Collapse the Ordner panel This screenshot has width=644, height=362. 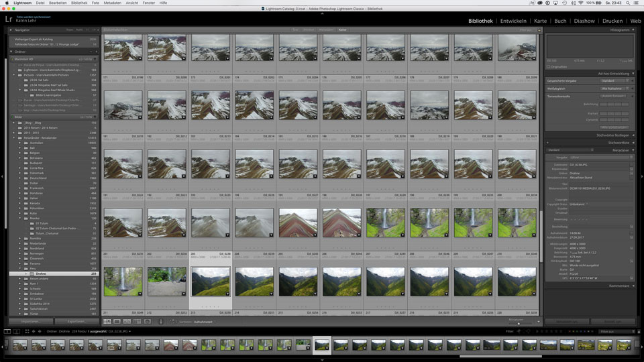11,52
